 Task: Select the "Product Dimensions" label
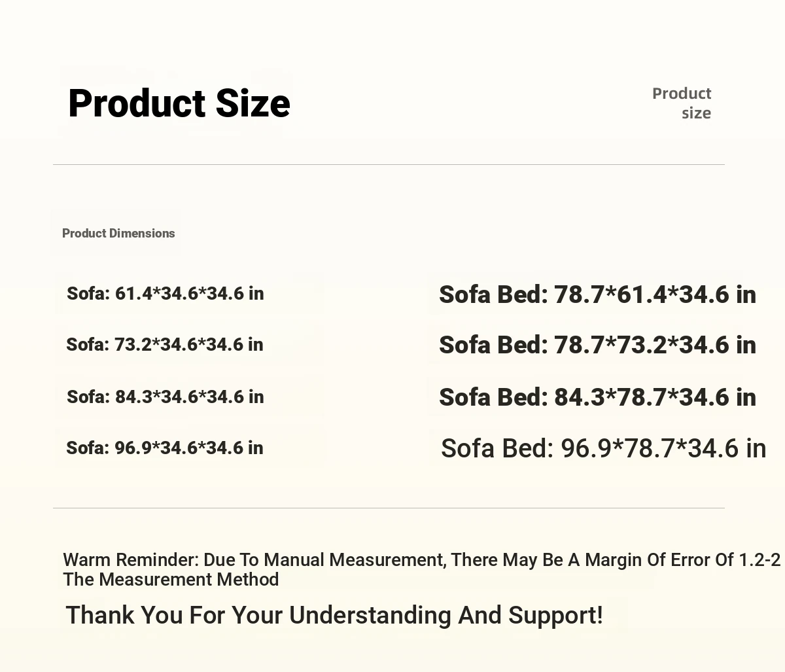(118, 234)
